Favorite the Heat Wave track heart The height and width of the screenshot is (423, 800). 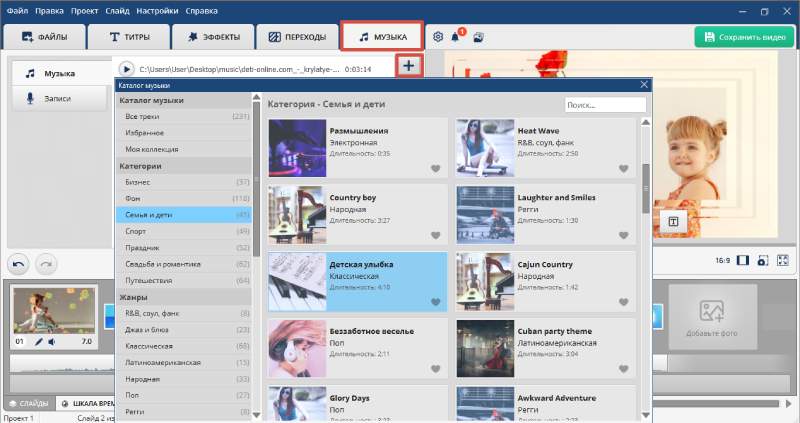(623, 168)
